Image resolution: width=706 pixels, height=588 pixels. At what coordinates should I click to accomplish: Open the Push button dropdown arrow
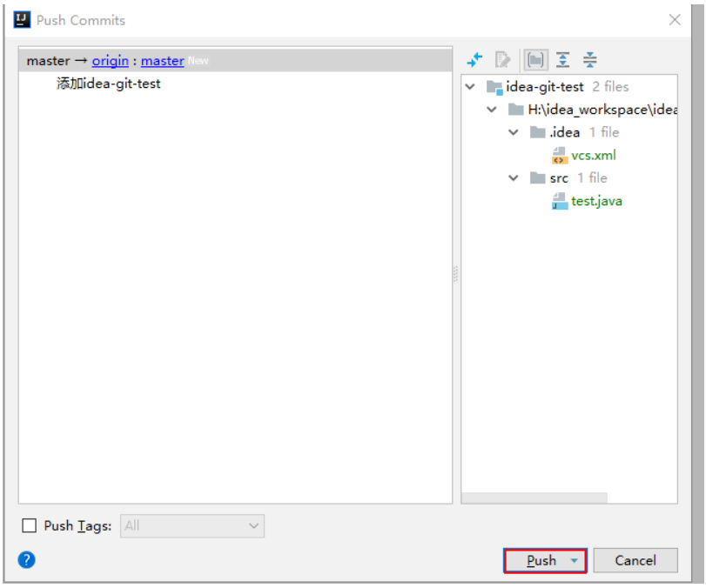click(x=574, y=560)
